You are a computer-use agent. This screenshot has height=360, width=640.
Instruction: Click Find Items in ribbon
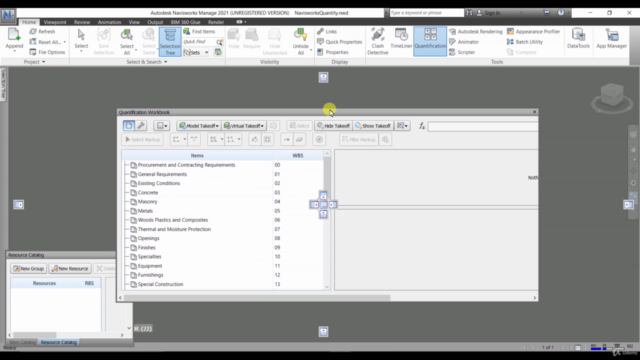coord(199,31)
